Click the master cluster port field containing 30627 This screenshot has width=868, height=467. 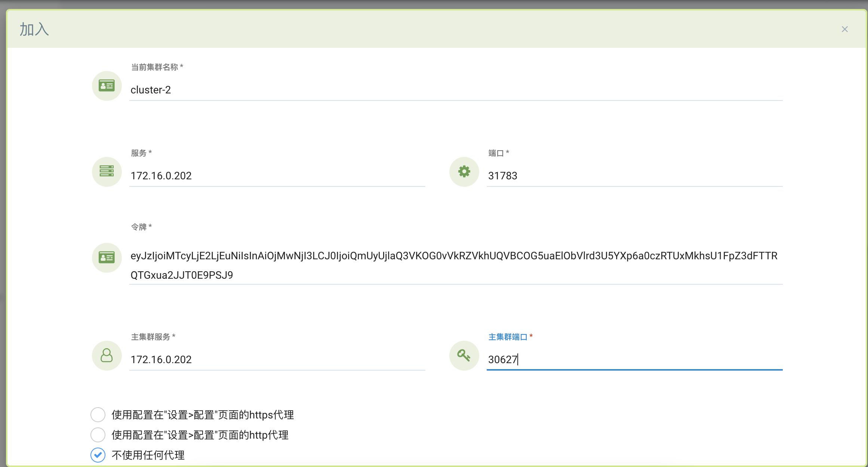click(634, 359)
